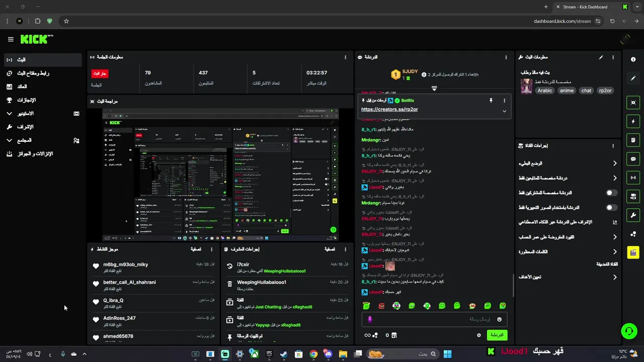This screenshot has height=362, width=644.
Task: Click the notes document icon in the right rail
Action: [x=633, y=140]
